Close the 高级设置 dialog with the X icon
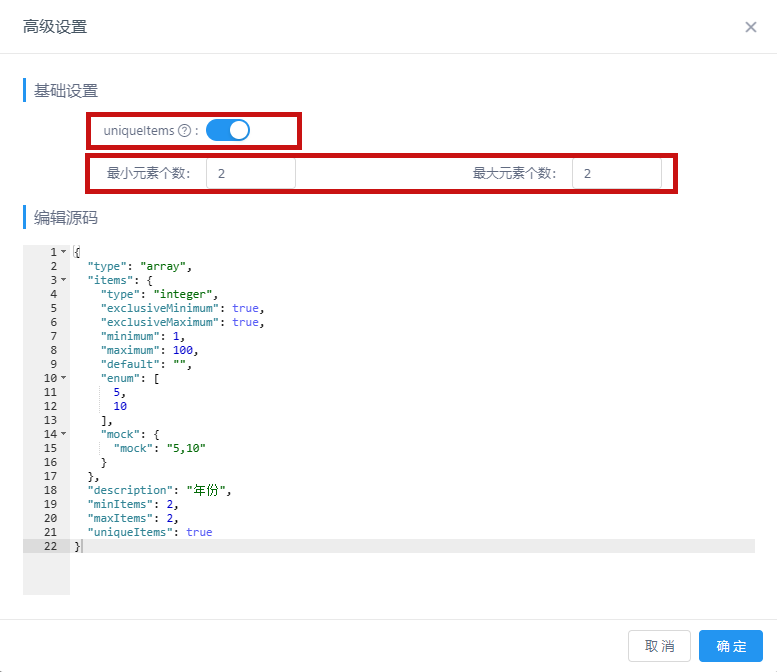 750,27
